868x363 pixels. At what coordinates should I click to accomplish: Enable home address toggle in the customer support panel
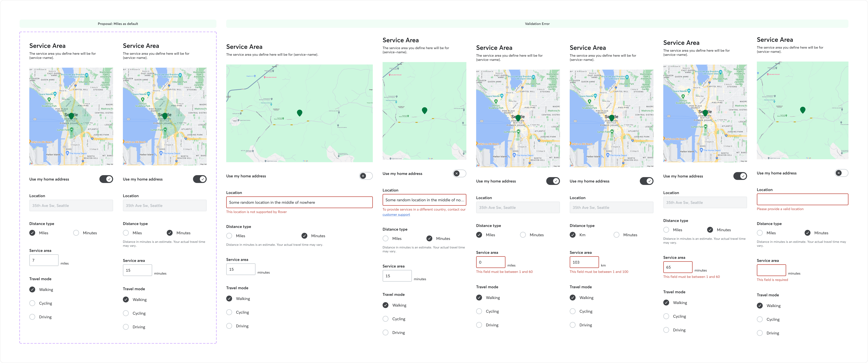click(x=460, y=174)
